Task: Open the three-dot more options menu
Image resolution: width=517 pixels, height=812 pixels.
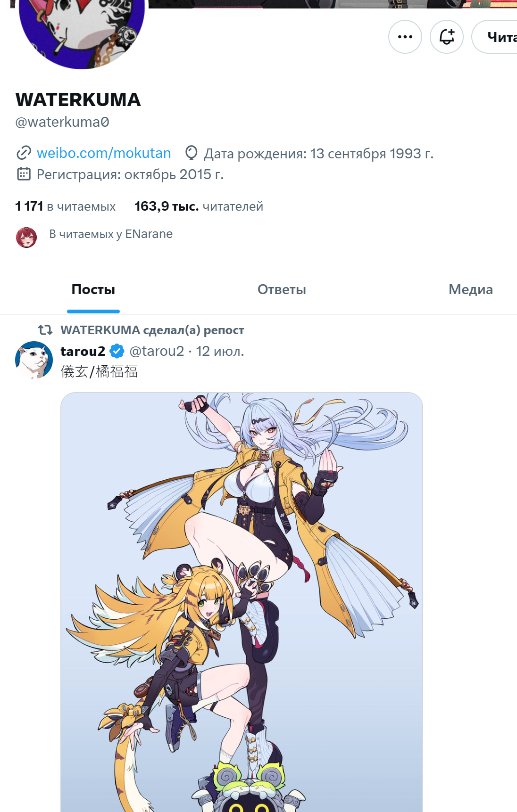Action: (405, 37)
